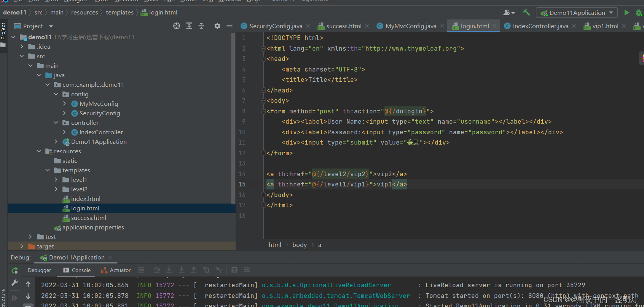The height and width of the screenshot is (307, 644).
Task: Collapse the config package
Action: point(56,94)
